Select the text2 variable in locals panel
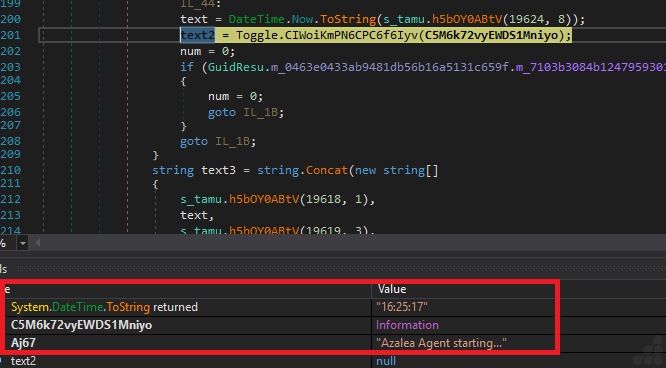 coord(23,361)
